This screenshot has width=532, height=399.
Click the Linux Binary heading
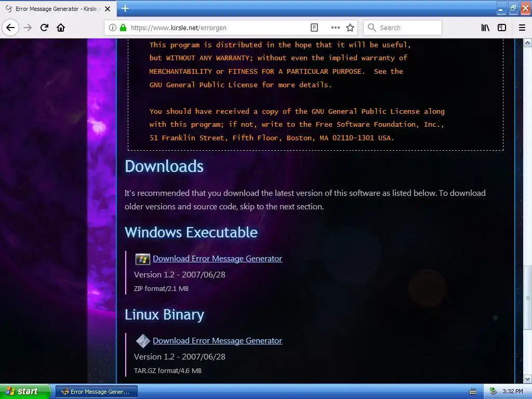[164, 314]
